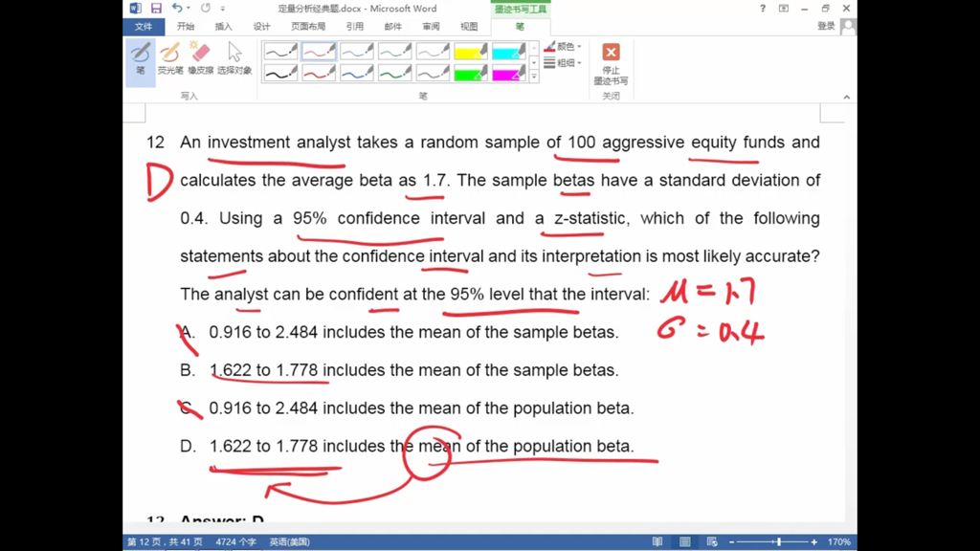Select the 笔 (Pen) tool

(141, 58)
